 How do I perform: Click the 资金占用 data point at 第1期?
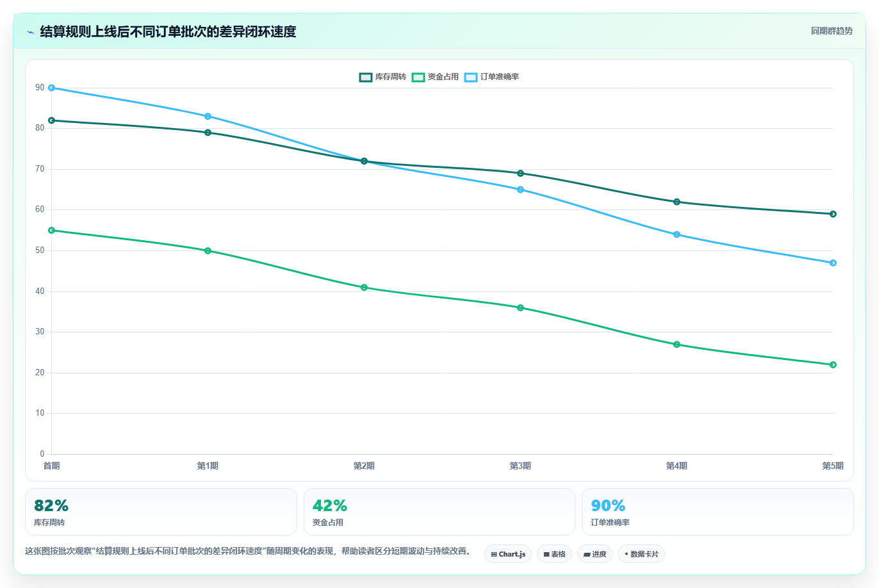[208, 250]
